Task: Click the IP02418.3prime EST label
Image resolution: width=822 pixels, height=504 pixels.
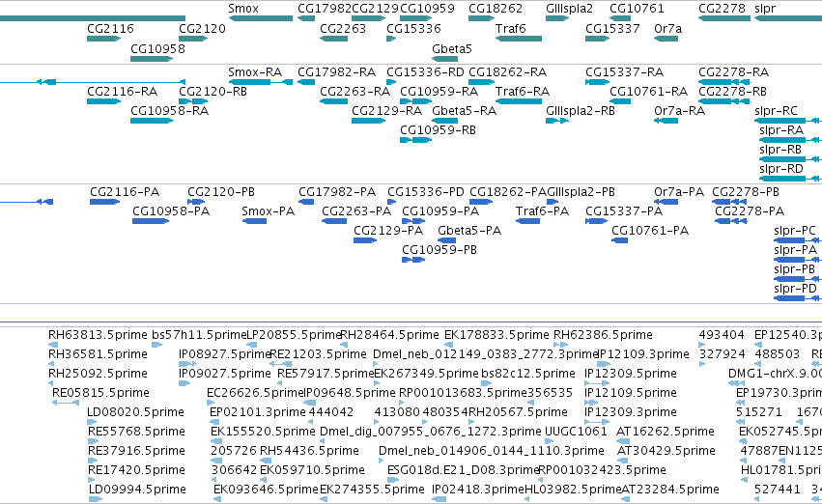Action: pos(478,490)
